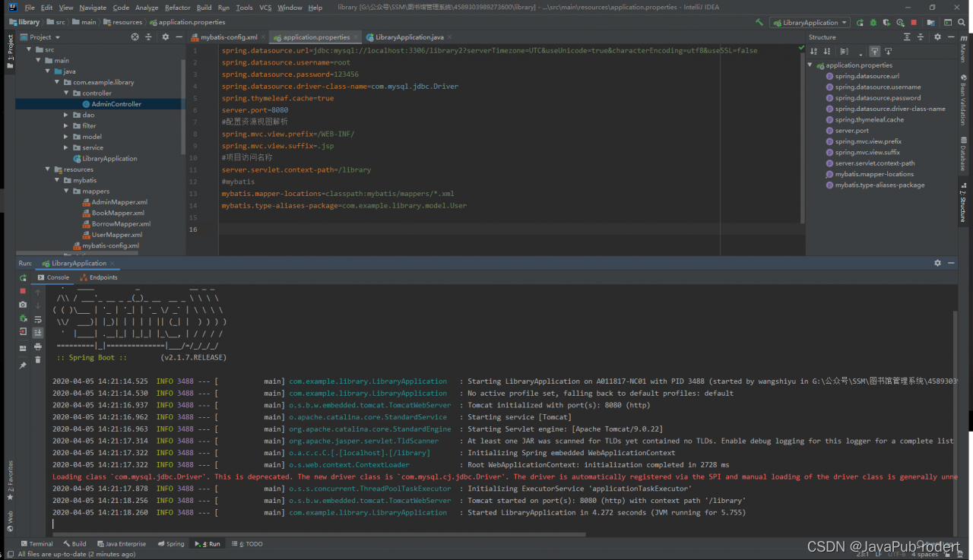Image resolution: width=973 pixels, height=560 pixels.
Task: Open the Project view selector dropdown
Action: (x=40, y=36)
